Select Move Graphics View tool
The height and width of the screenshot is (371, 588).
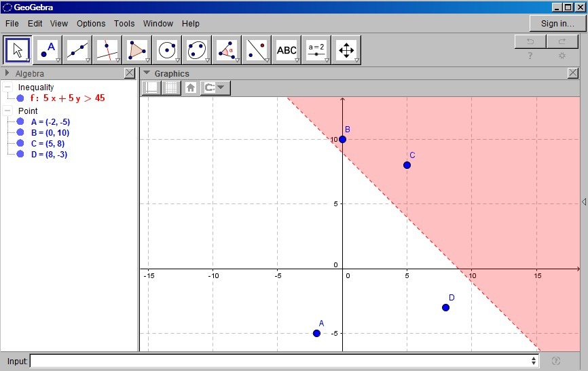click(346, 50)
